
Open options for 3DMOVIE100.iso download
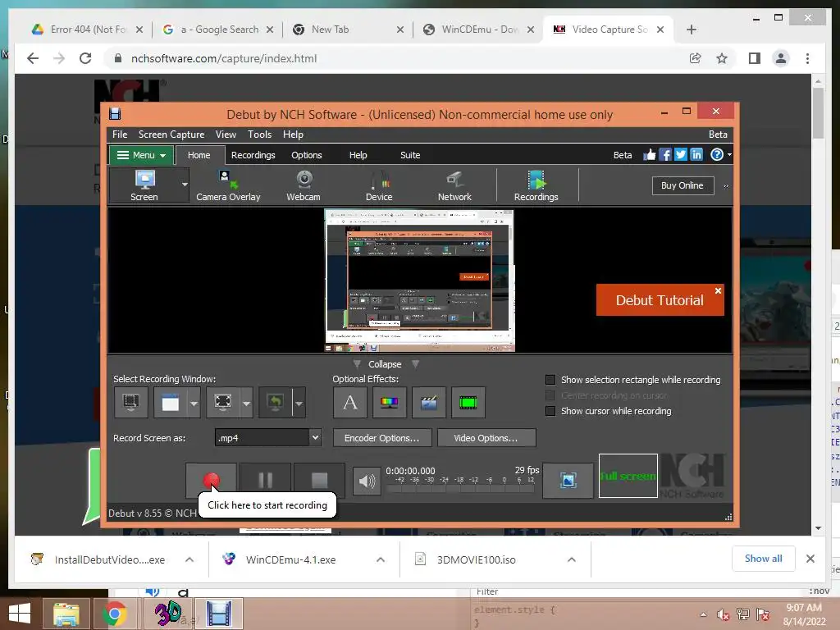coord(572,559)
